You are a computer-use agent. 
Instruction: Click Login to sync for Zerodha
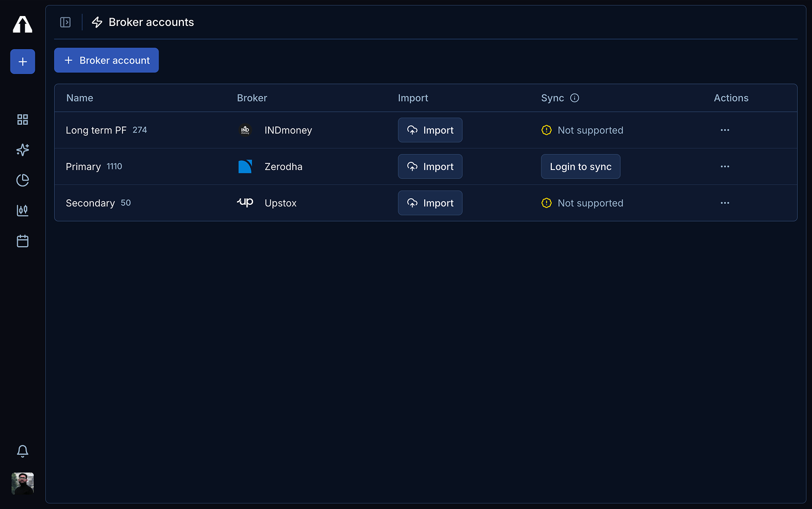[x=581, y=166]
